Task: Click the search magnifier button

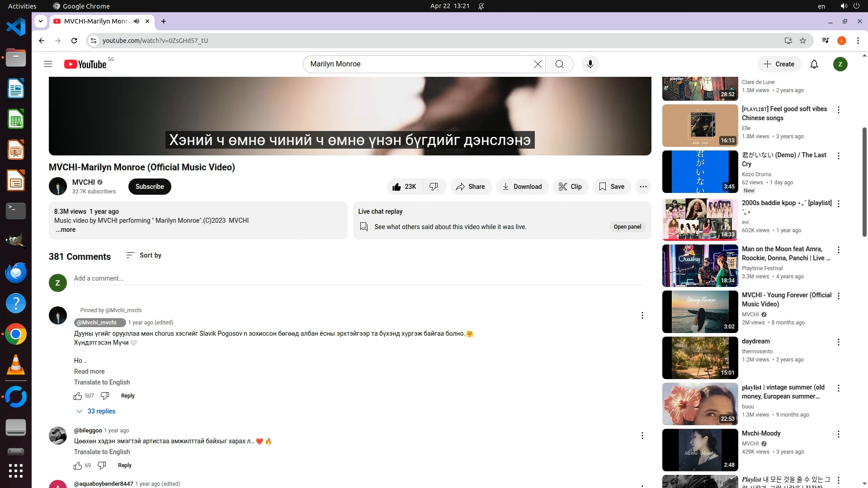Action: click(x=559, y=64)
